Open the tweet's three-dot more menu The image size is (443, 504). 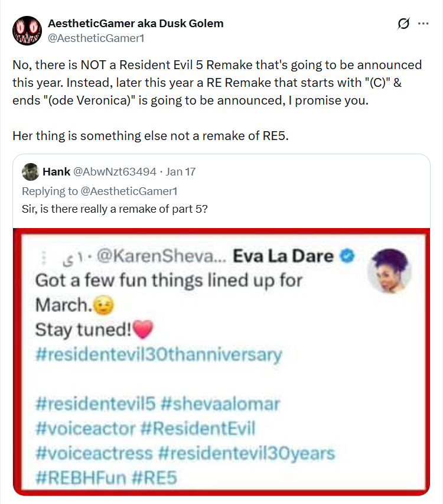click(424, 24)
